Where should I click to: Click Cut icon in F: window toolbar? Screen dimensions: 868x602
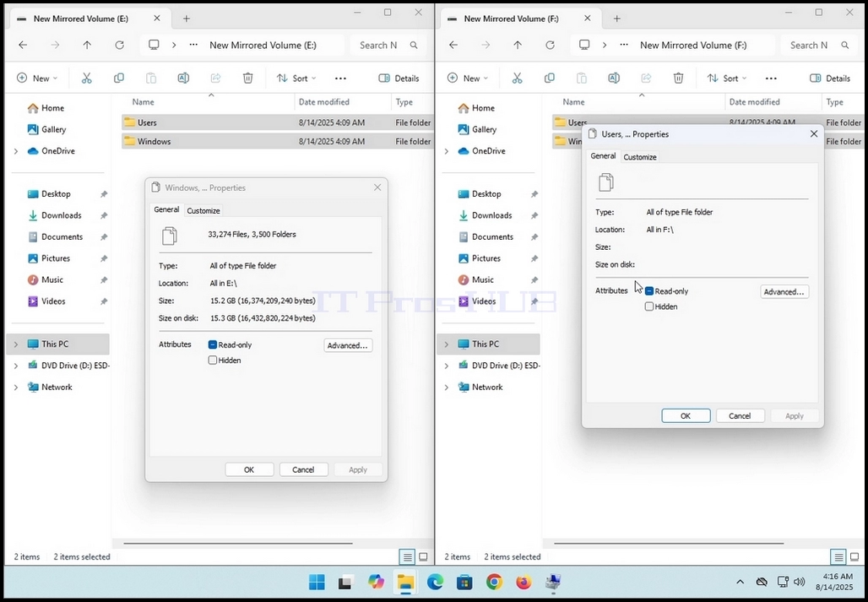pyautogui.click(x=517, y=78)
